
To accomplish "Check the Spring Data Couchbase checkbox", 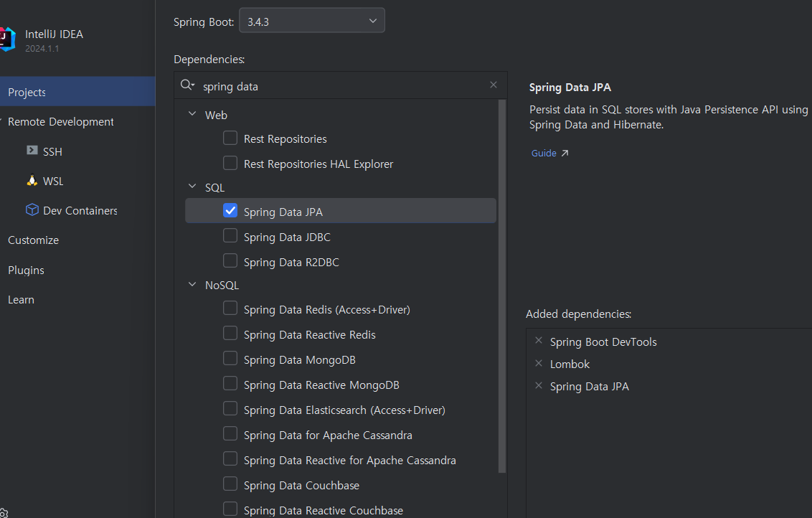I will point(230,484).
